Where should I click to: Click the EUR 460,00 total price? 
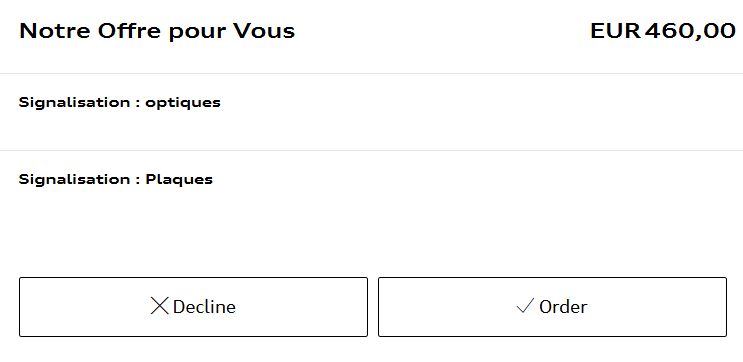[663, 31]
